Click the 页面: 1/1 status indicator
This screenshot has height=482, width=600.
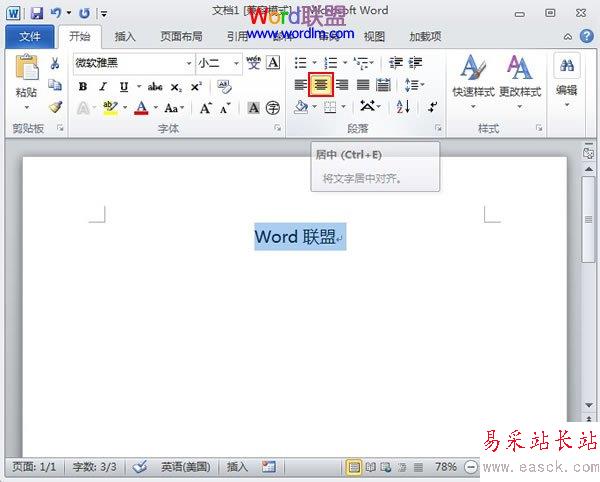tap(34, 467)
